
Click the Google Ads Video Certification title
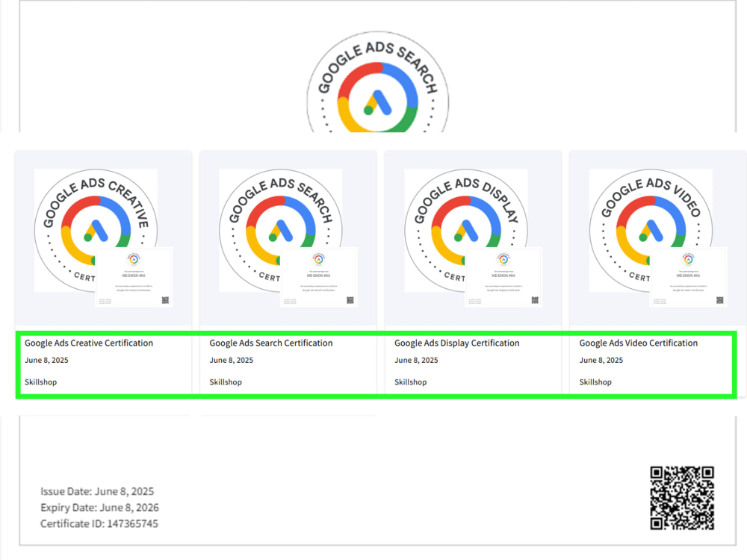pyautogui.click(x=639, y=343)
